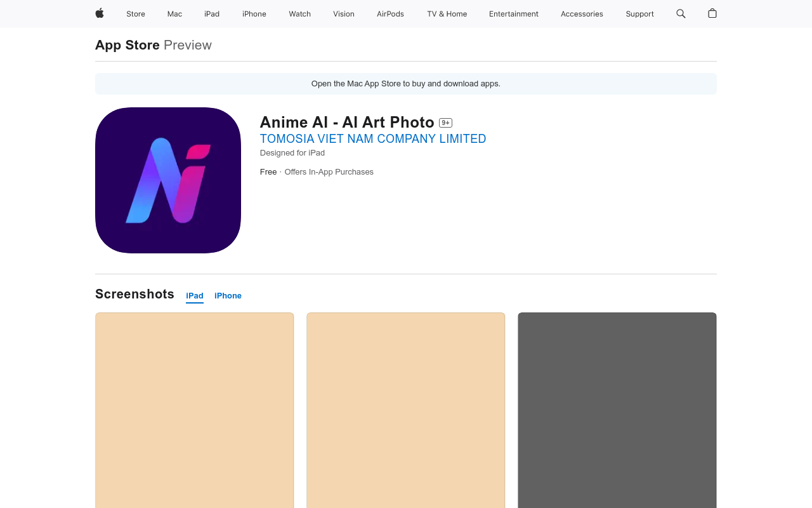The width and height of the screenshot is (812, 508).
Task: Select the iPhone screenshots tab
Action: [228, 296]
